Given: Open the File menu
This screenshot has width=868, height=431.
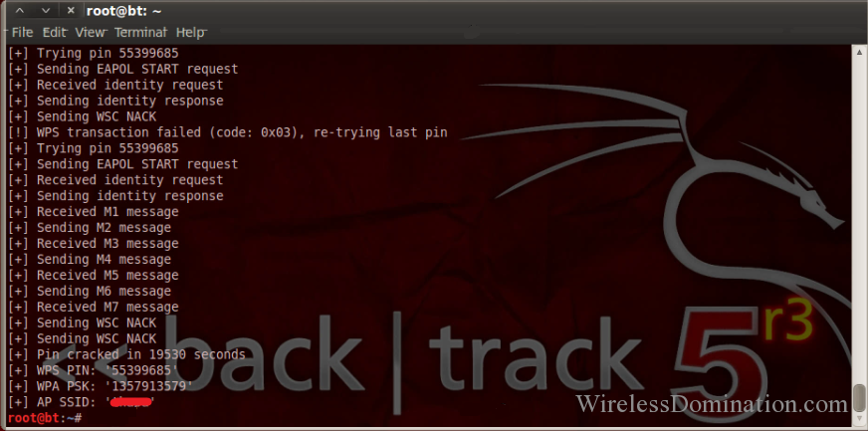Looking at the screenshot, I should point(22,33).
